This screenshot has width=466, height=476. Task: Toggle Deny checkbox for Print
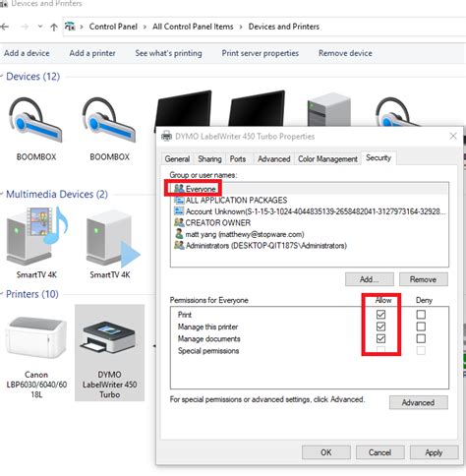click(x=421, y=315)
